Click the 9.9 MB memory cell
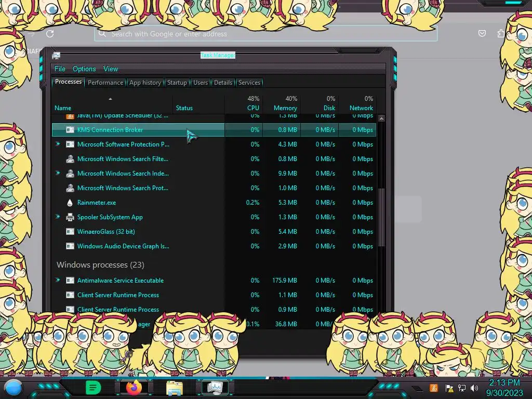 [287, 174]
